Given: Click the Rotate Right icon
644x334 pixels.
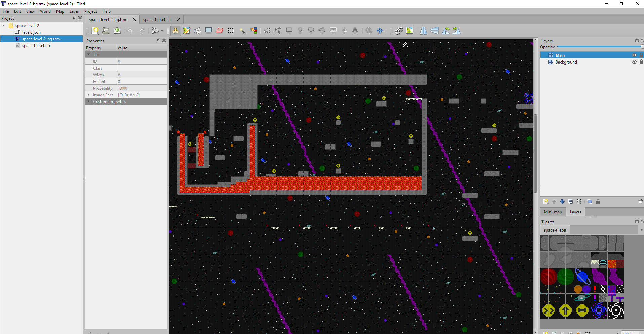Looking at the screenshot, I should [x=457, y=31].
